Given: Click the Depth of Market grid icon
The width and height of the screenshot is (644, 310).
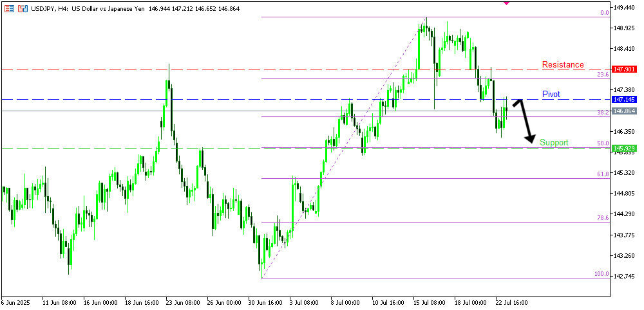Looking at the screenshot, I should point(9,8).
